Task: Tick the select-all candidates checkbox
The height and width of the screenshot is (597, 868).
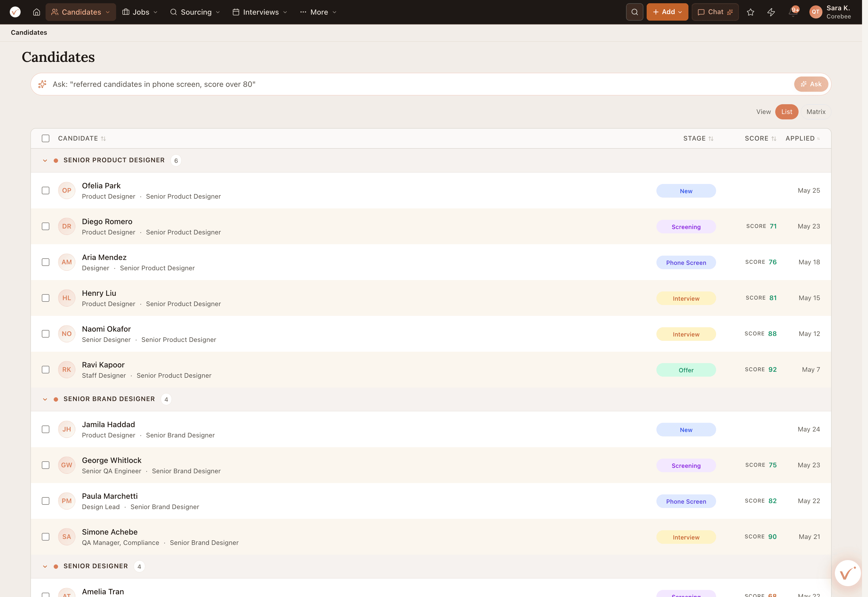Action: coord(46,138)
